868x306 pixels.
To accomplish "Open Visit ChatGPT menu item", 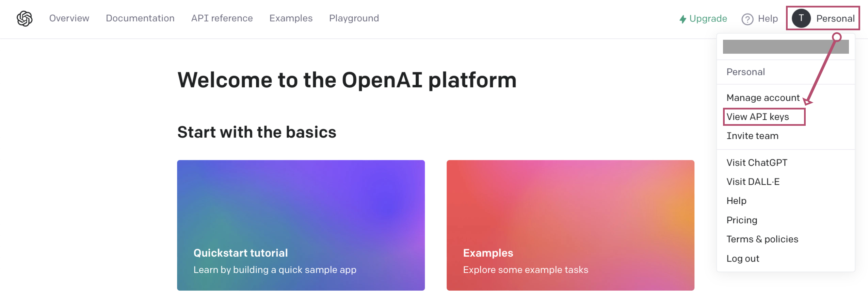I will point(757,163).
